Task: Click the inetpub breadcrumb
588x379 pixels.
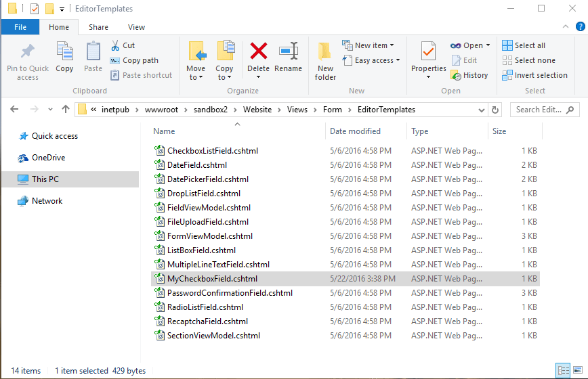Action: point(115,110)
